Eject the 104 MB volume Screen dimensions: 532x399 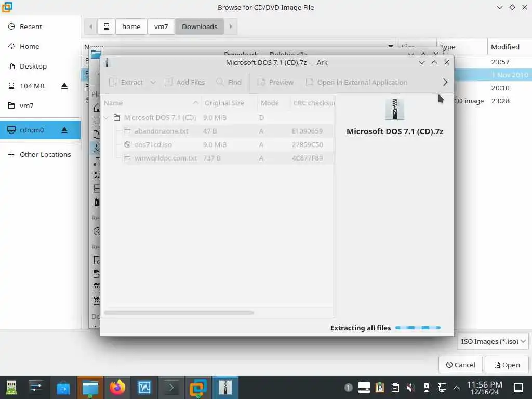coord(64,86)
